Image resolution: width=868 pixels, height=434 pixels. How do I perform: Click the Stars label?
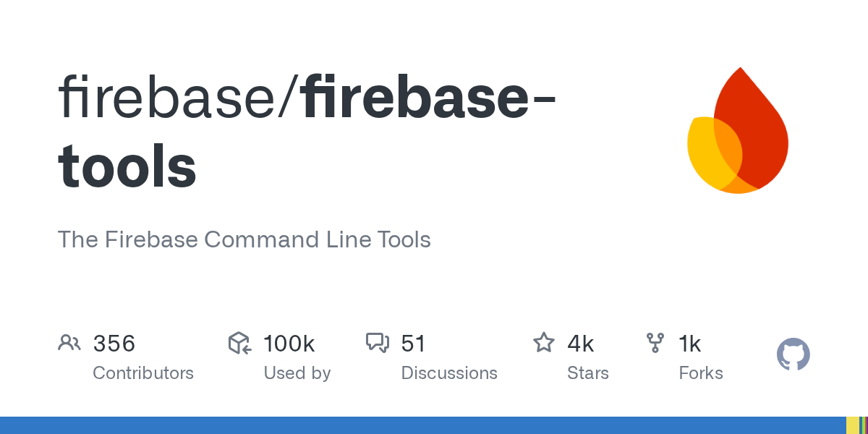point(588,373)
